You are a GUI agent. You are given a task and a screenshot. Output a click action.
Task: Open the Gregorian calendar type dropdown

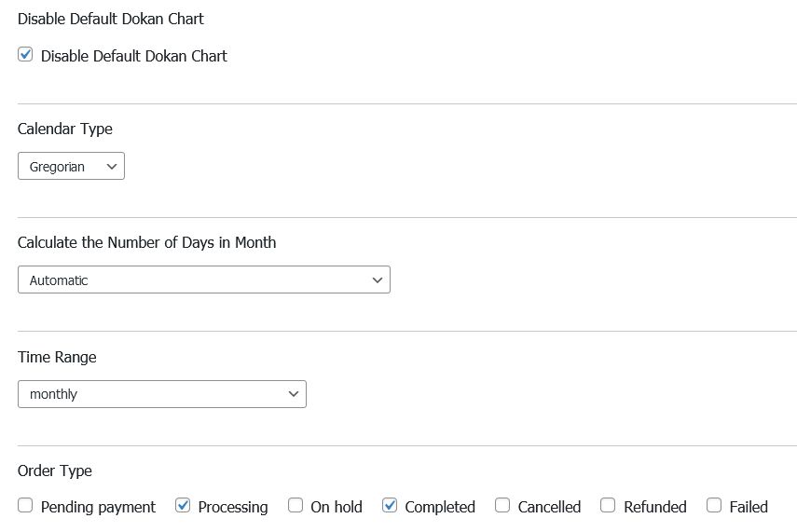coord(71,167)
